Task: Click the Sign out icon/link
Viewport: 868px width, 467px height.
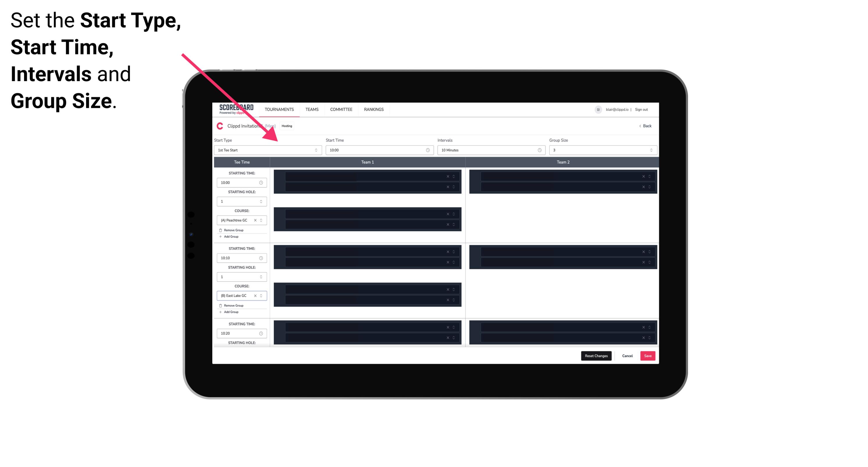Action: click(644, 109)
